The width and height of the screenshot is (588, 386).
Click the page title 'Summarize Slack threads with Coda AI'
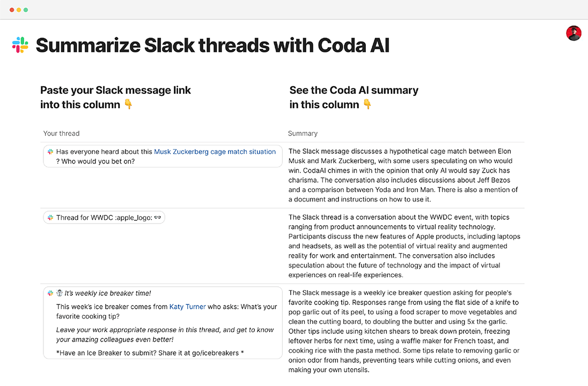212,46
